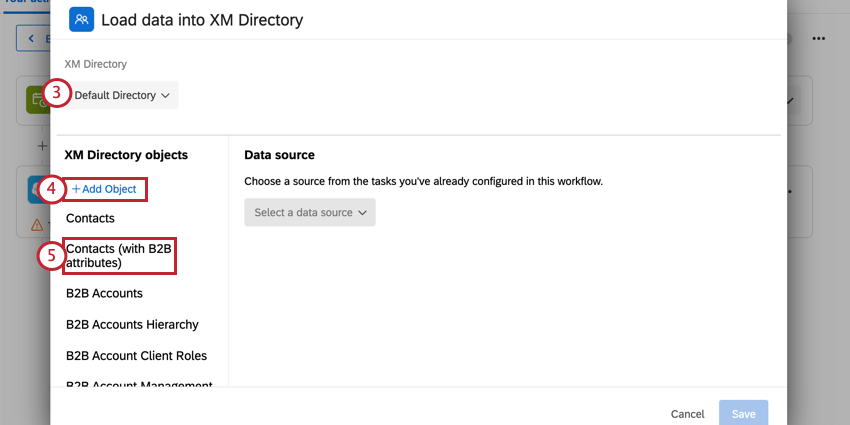Image resolution: width=850 pixels, height=425 pixels.
Task: Pick B2B Accounts Hierarchy in the list
Action: click(132, 325)
